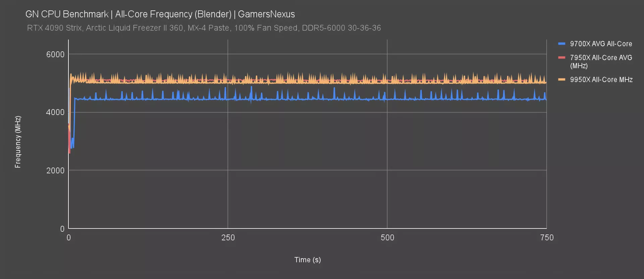Click the 4000 tick label on the frequency axis
This screenshot has height=279, width=644.
pos(55,112)
